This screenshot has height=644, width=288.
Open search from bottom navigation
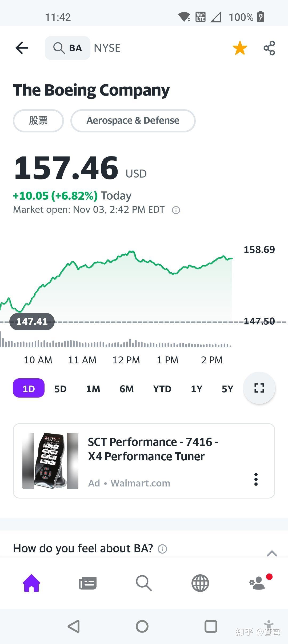click(x=144, y=583)
